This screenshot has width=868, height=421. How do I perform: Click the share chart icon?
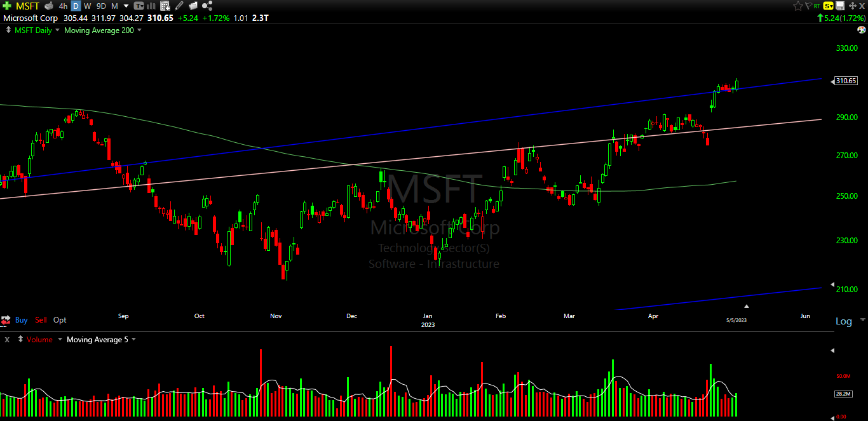pos(207,6)
